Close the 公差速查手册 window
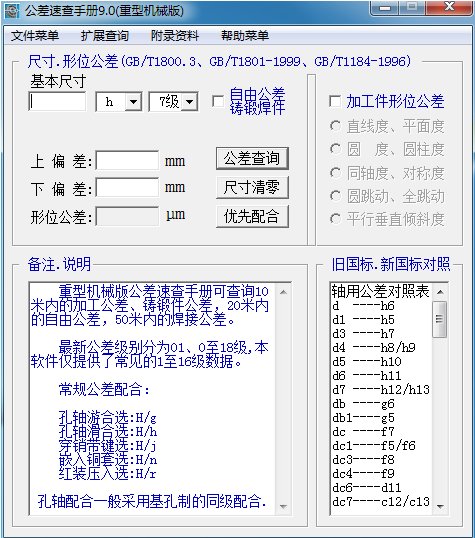This screenshot has width=475, height=538. [x=449, y=8]
